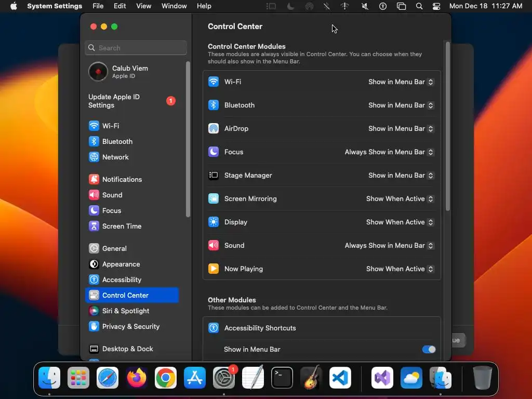The image size is (532, 399).
Task: Launch GarageBand from the Dock
Action: [x=311, y=378]
